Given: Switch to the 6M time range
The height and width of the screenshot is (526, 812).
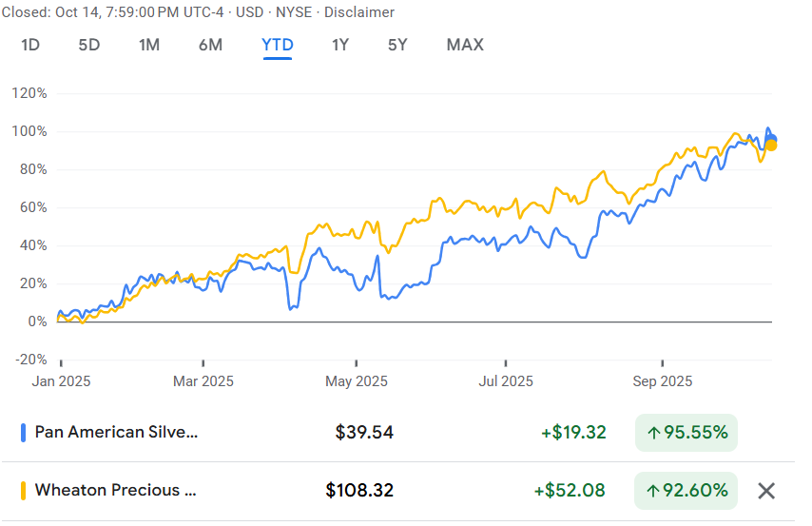Looking at the screenshot, I should (210, 45).
